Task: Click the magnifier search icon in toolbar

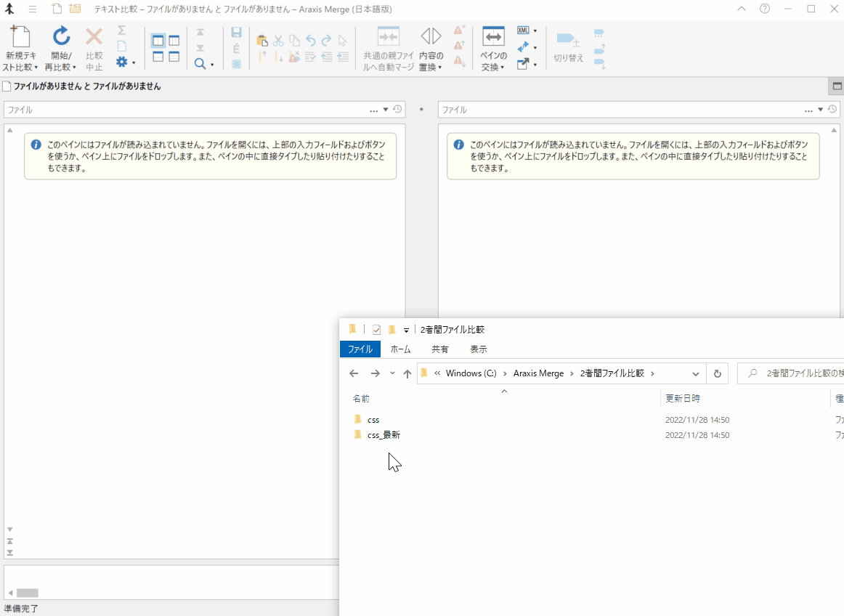Action: (x=200, y=64)
